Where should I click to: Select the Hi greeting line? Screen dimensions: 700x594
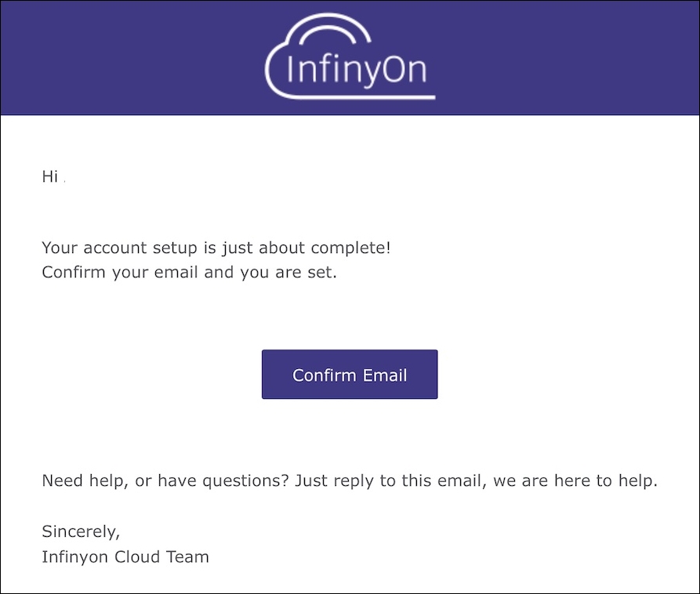click(49, 177)
